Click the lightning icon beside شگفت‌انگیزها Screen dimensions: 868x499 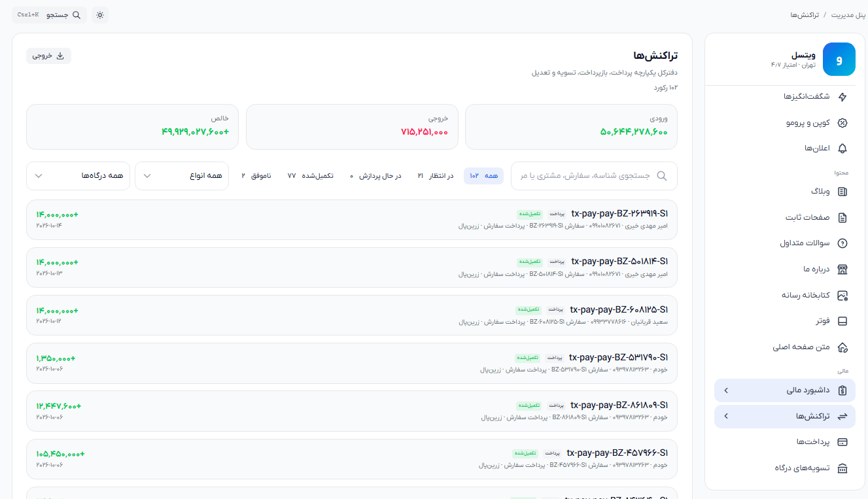click(842, 97)
